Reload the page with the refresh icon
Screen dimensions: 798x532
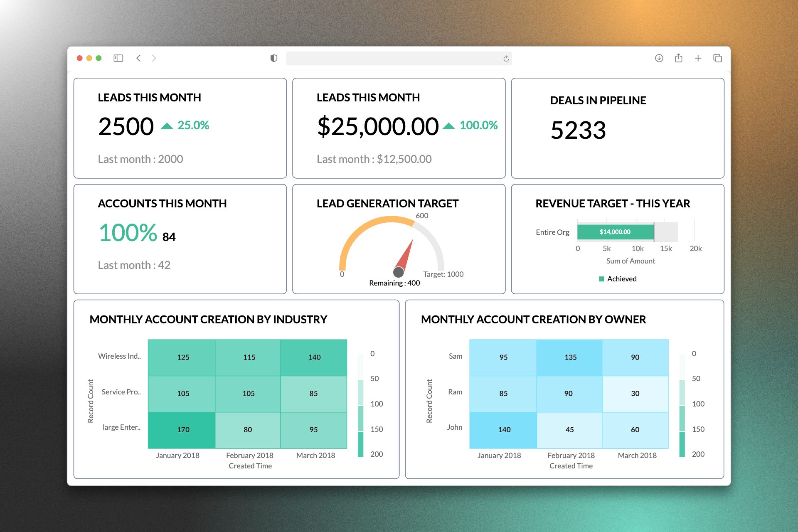tap(506, 59)
